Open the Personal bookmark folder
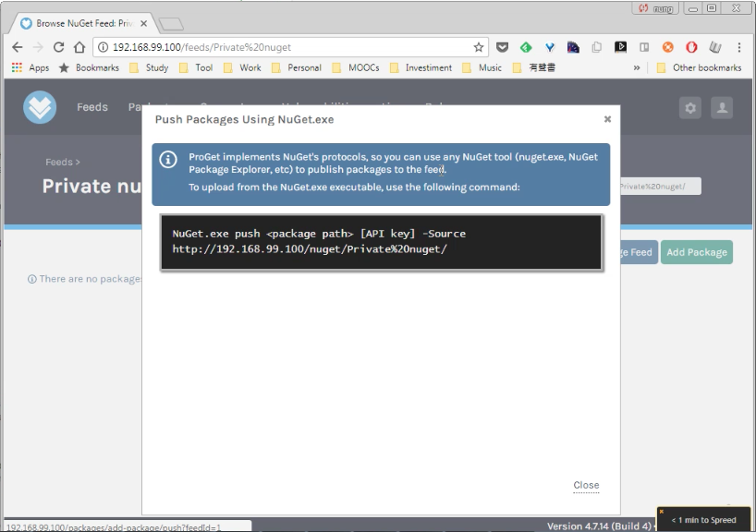This screenshot has height=532, width=756. pyautogui.click(x=297, y=68)
